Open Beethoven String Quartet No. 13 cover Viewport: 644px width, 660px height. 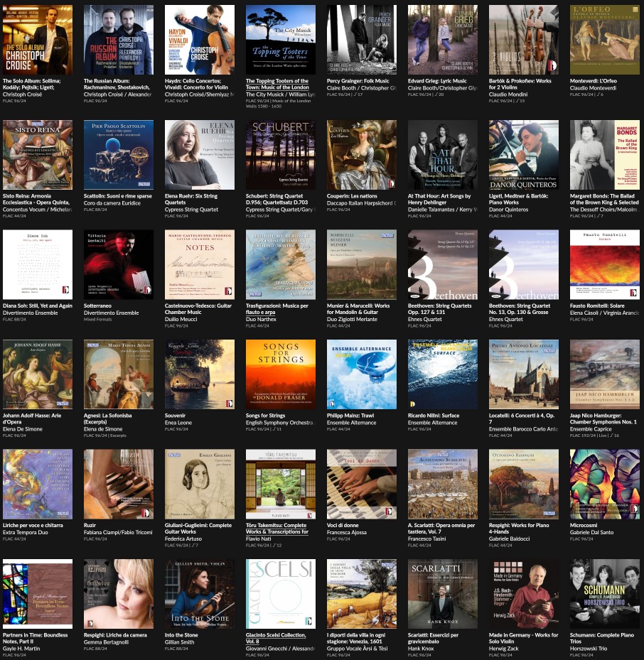524,264
